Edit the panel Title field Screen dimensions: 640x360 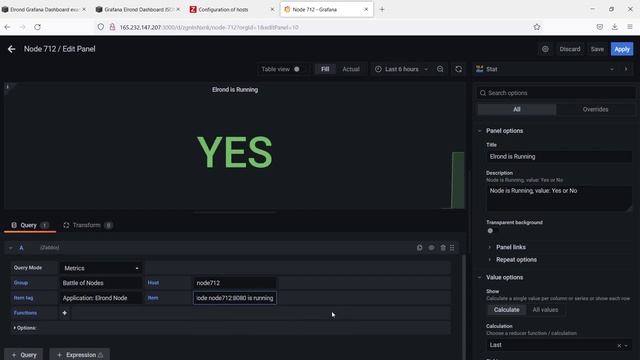tap(559, 156)
